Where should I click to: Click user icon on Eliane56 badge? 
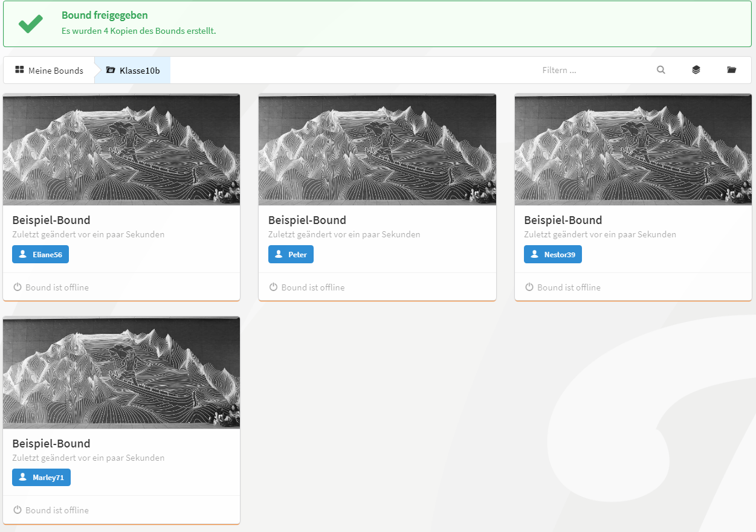coord(23,254)
